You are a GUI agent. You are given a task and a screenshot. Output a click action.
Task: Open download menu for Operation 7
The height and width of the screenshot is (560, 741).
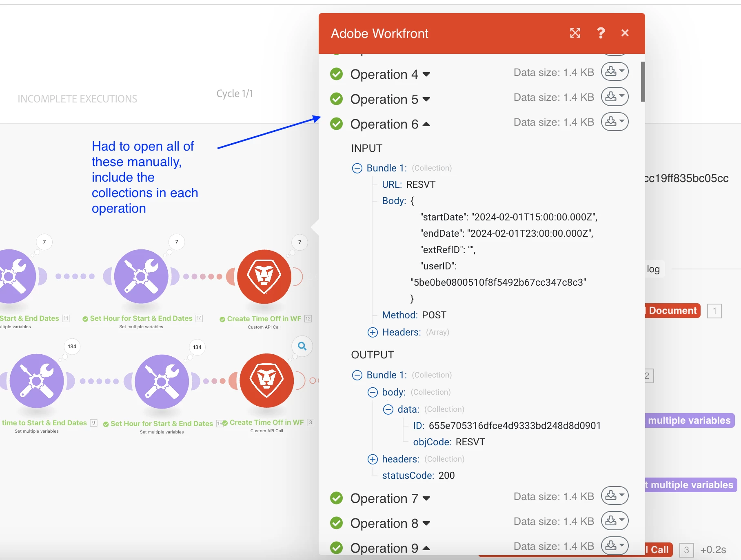(x=615, y=496)
